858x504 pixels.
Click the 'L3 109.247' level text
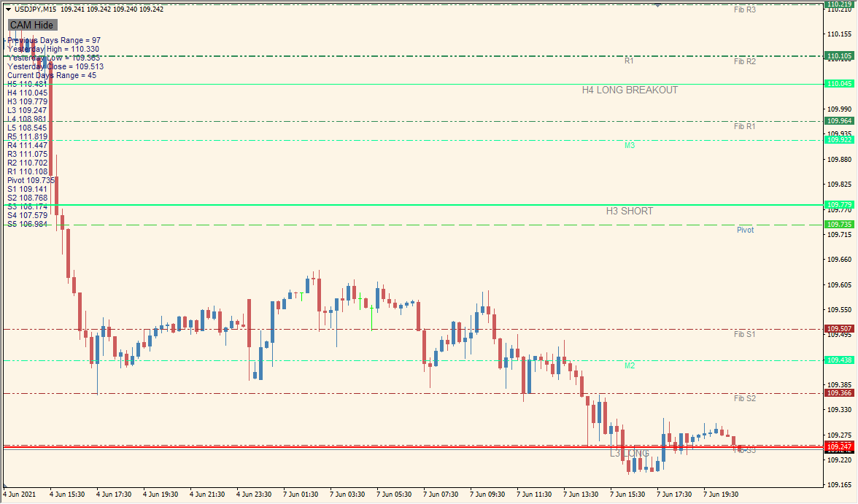click(x=27, y=111)
